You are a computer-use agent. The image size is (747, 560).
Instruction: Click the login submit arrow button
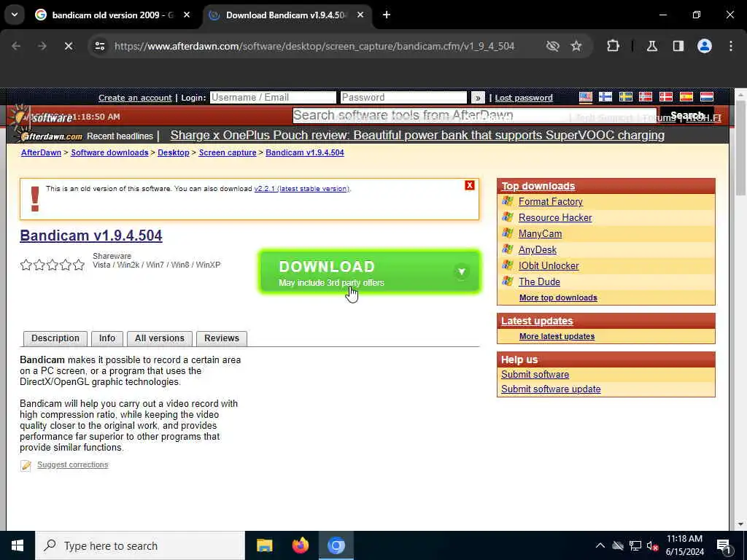pyautogui.click(x=477, y=98)
